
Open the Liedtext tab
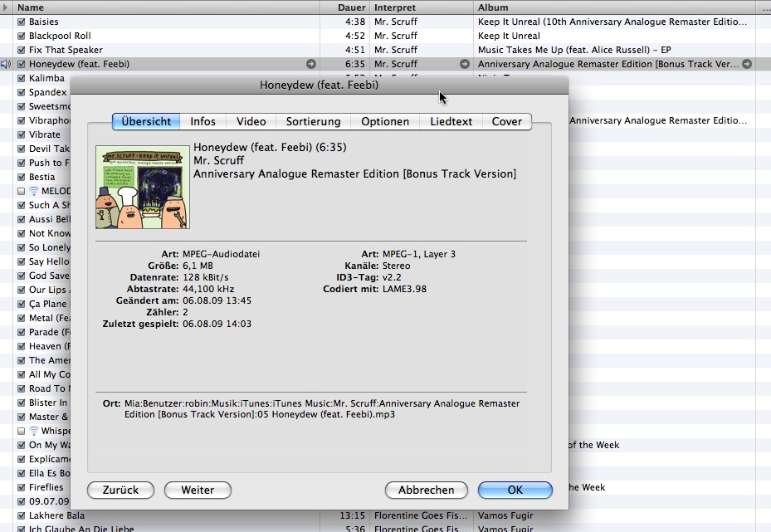[x=451, y=121]
